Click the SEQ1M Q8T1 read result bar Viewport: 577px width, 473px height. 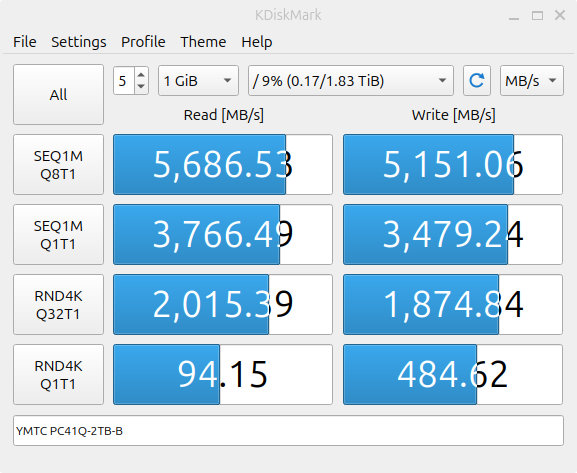223,165
